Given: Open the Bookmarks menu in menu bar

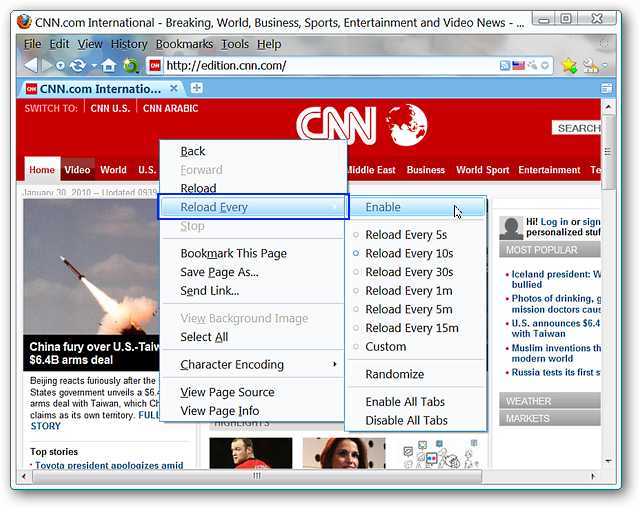Looking at the screenshot, I should point(184,44).
